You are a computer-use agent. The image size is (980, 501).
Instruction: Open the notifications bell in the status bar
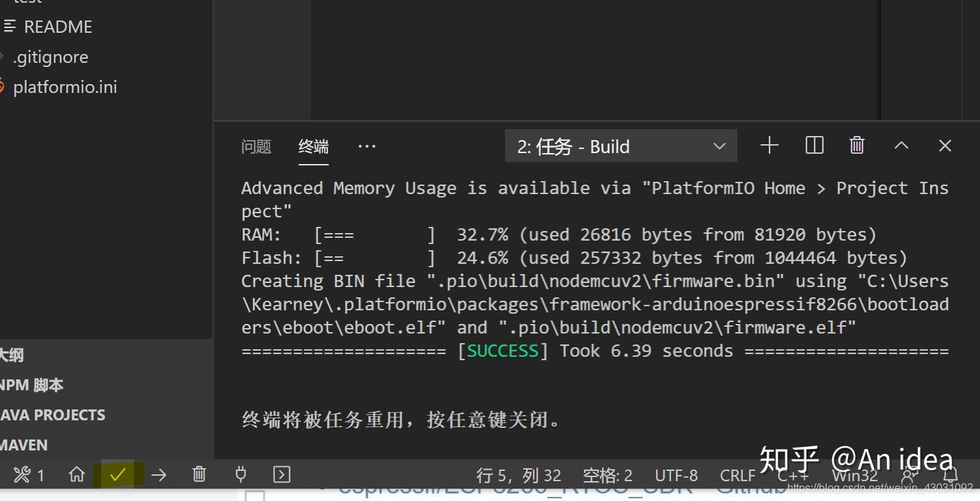[951, 474]
